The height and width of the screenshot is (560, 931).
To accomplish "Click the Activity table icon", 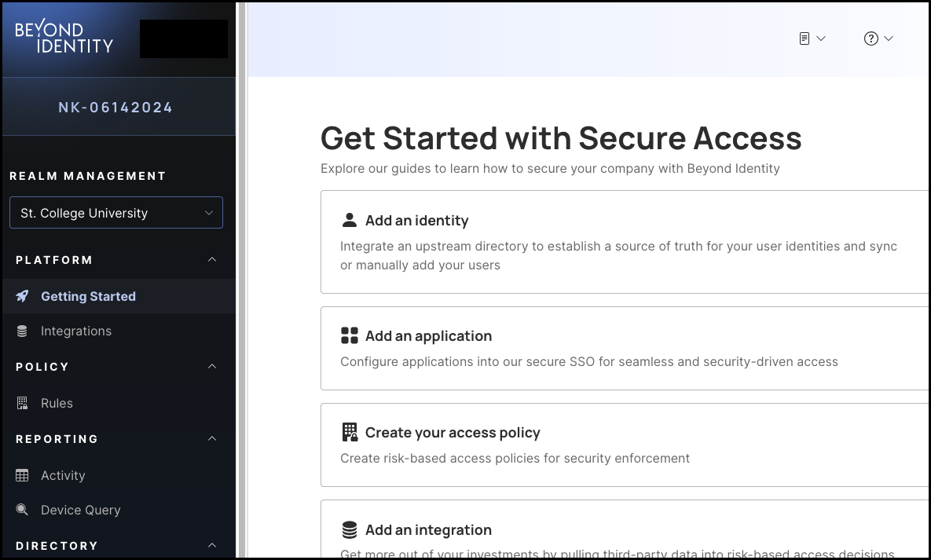I will 22,475.
